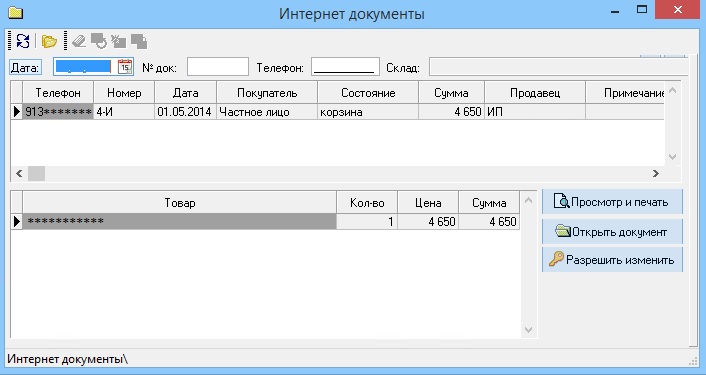The image size is (706, 375).
Task: Click the eraser icon in the toolbar
Action: coord(79,41)
